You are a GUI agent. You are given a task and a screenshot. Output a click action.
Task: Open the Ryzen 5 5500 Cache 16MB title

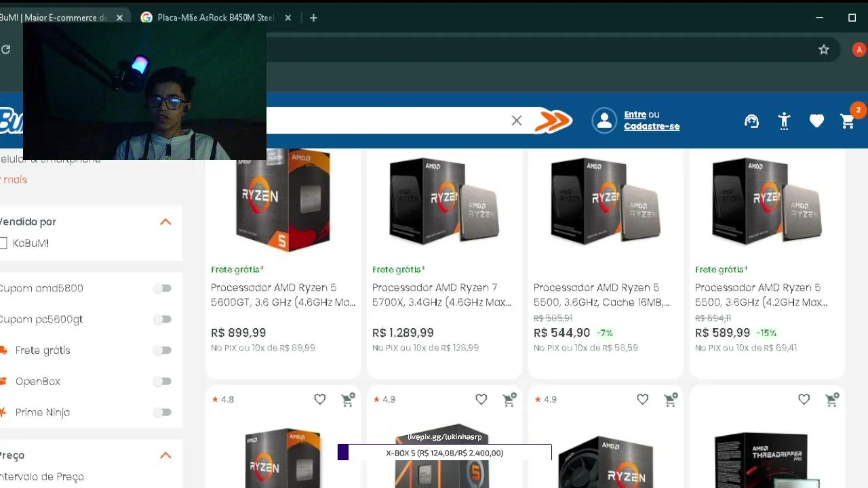602,295
